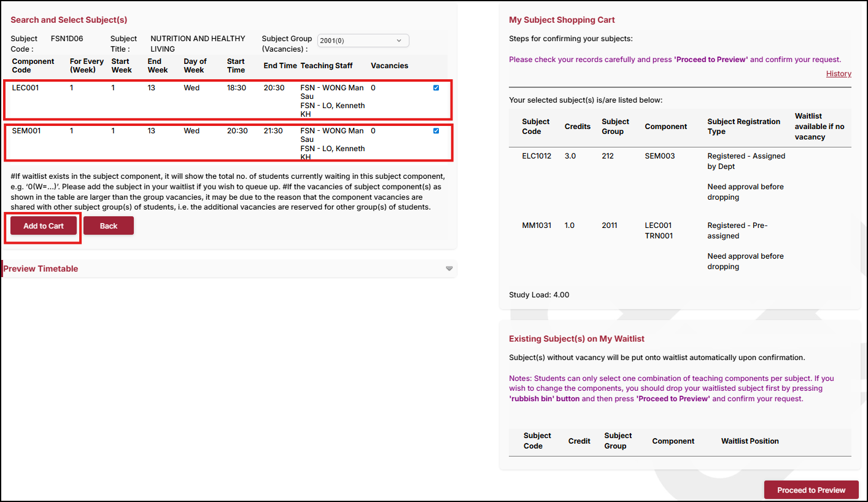The width and height of the screenshot is (868, 502).
Task: Click the Study Load: 4.00 text
Action: [539, 295]
